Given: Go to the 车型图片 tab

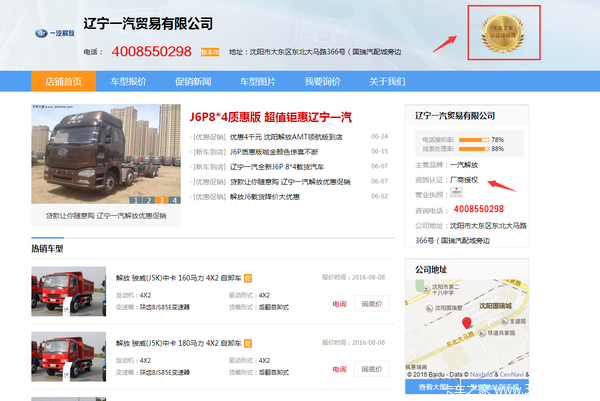Looking at the screenshot, I should tap(258, 81).
